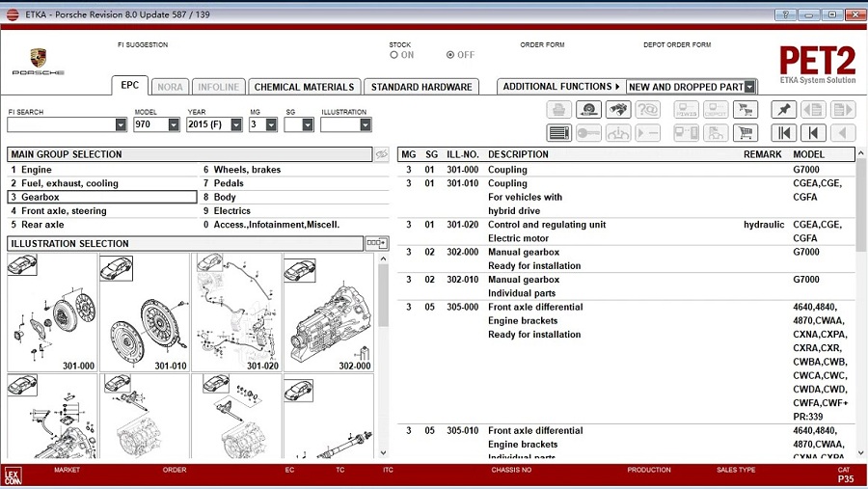
Task: Open the Standard Hardware tab
Action: point(421,87)
